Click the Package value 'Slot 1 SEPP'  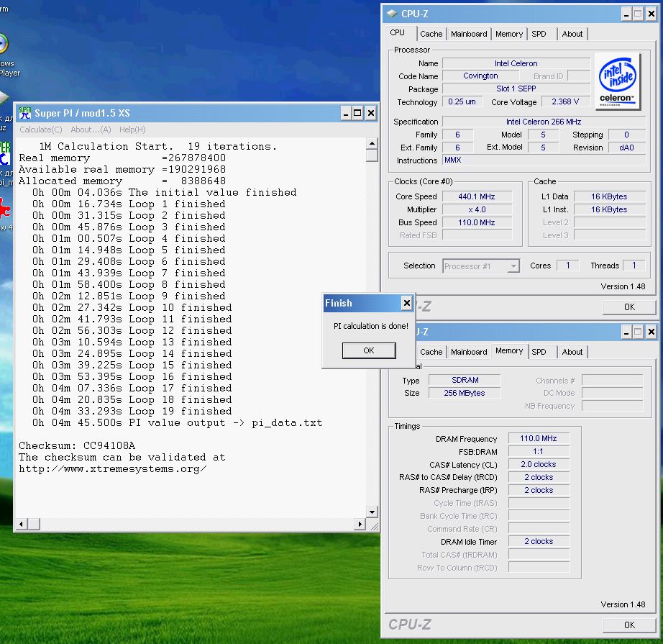coord(516,89)
